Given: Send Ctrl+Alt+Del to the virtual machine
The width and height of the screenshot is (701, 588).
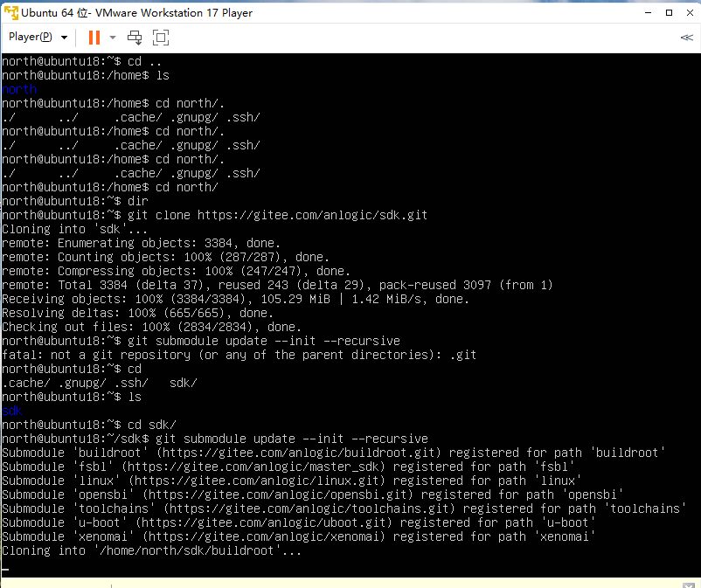Looking at the screenshot, I should click(135, 38).
